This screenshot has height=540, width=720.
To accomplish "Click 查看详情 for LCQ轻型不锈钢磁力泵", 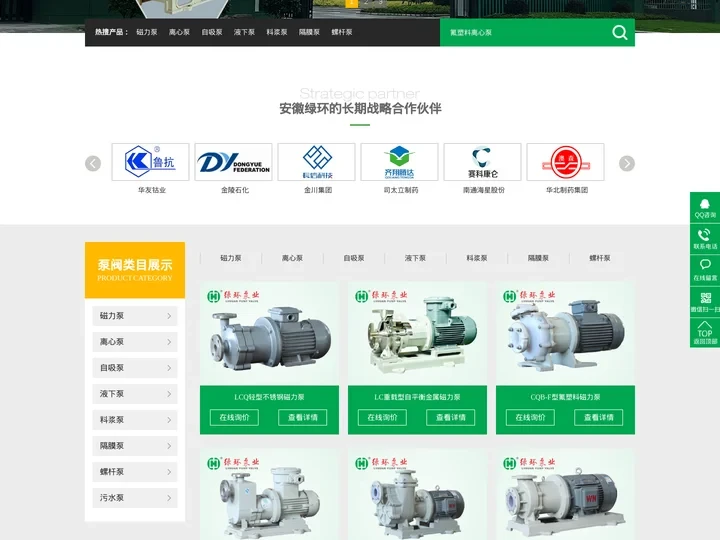I will click(x=303, y=417).
